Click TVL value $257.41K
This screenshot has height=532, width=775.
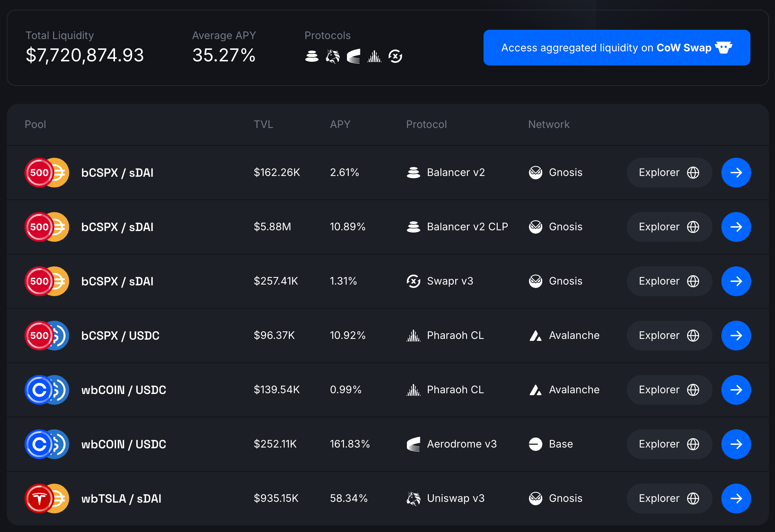276,281
